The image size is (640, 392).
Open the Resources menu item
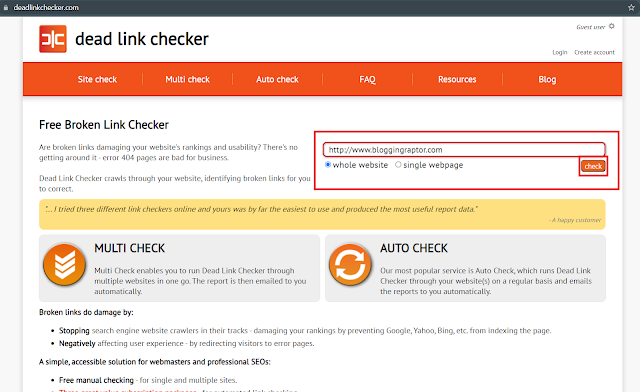pyautogui.click(x=457, y=79)
